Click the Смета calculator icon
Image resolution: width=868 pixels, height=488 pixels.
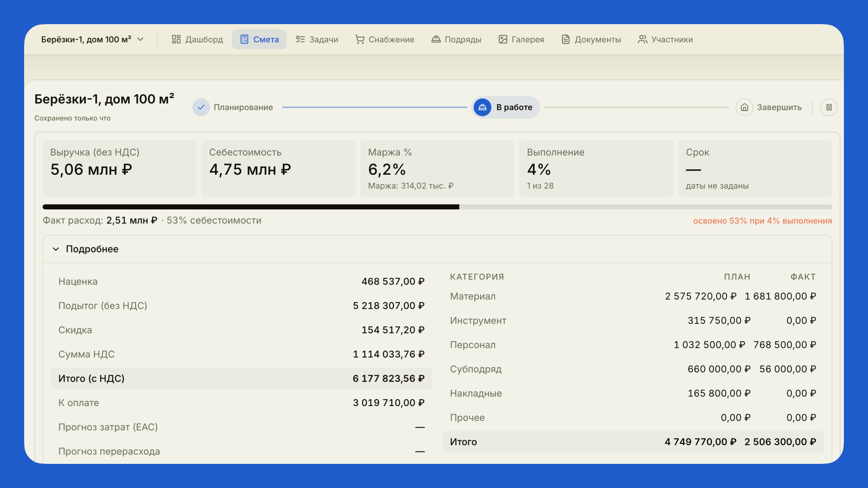pyautogui.click(x=244, y=39)
